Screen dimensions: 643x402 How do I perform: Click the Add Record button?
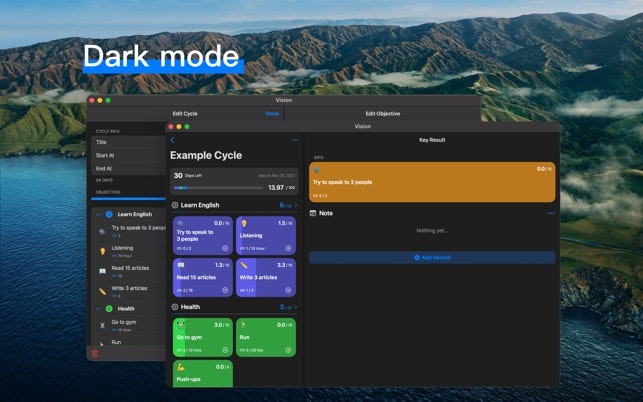432,258
